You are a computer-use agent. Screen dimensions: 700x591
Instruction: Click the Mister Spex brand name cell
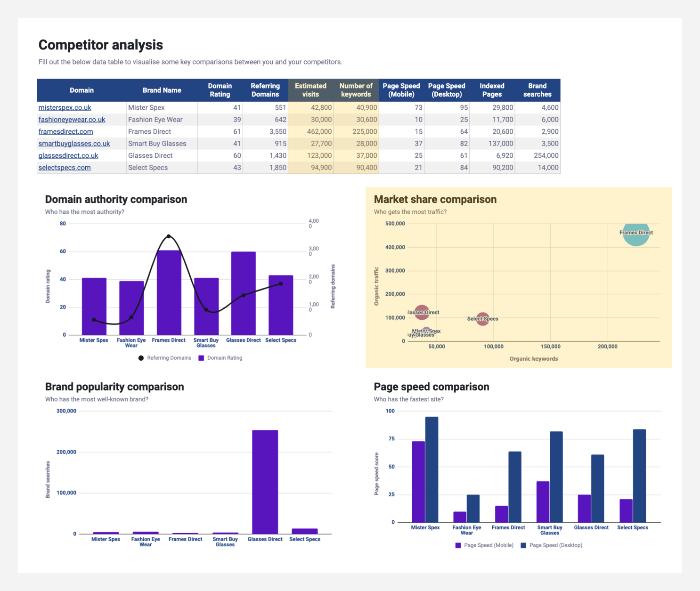[x=162, y=107]
